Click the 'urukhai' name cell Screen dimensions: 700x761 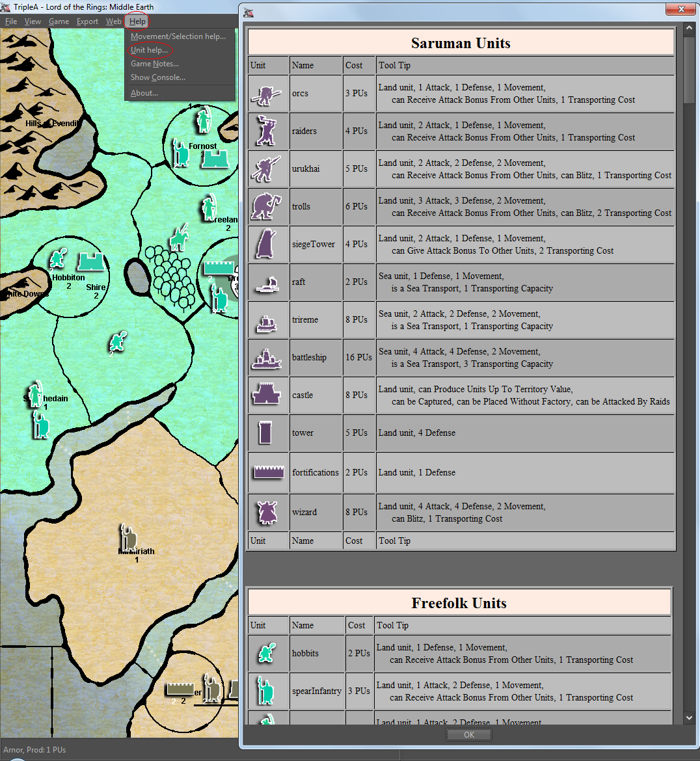pos(316,169)
